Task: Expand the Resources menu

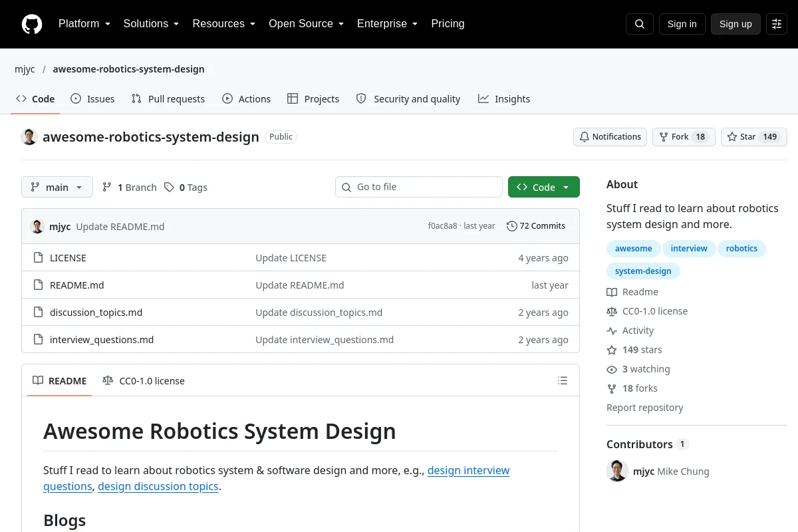Action: click(x=224, y=24)
